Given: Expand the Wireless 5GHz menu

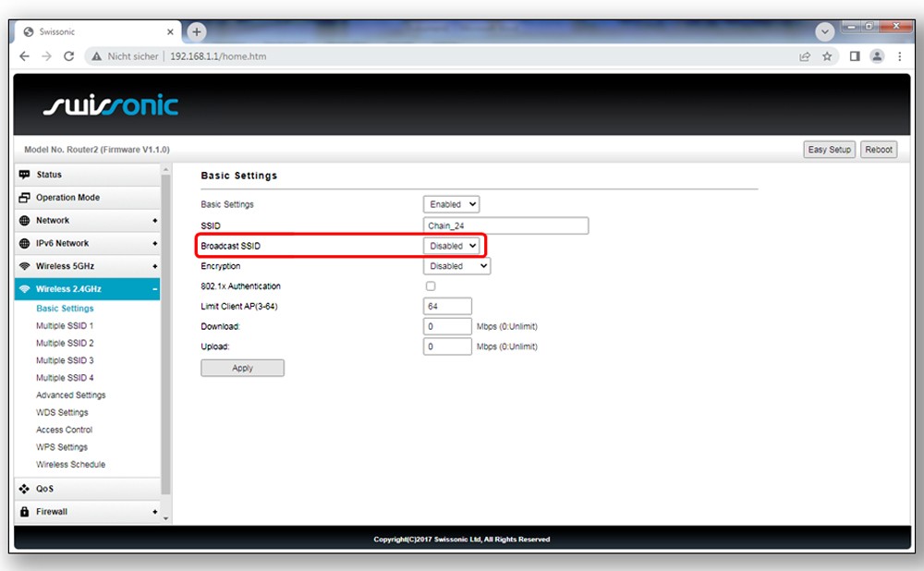Looking at the screenshot, I should 87,266.
